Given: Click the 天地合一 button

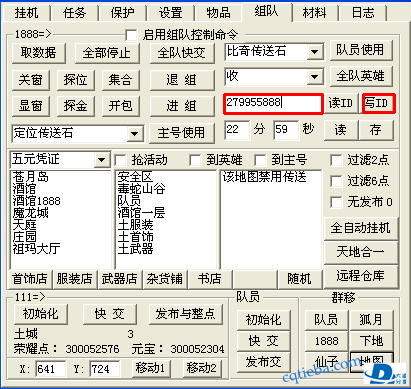Looking at the screenshot, I should 361,252.
